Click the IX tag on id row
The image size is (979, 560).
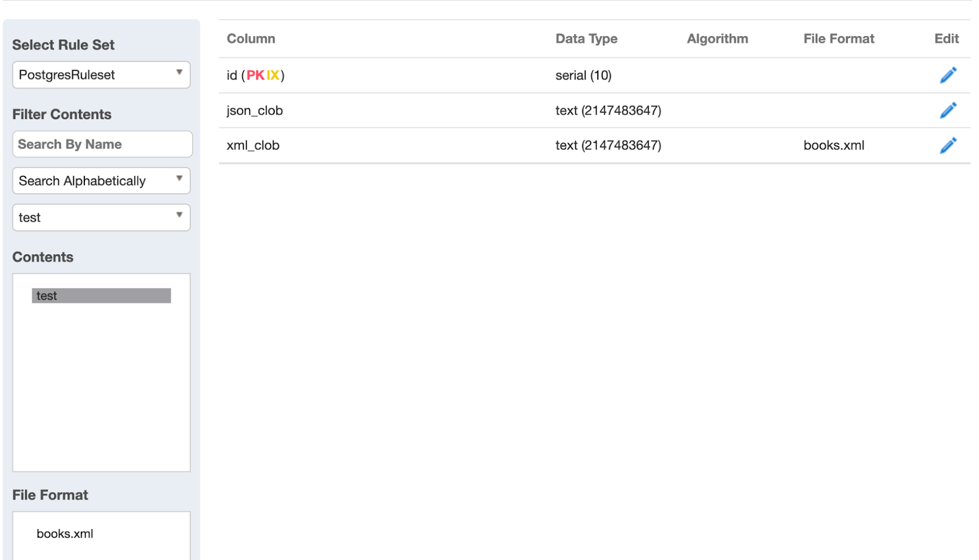(273, 75)
